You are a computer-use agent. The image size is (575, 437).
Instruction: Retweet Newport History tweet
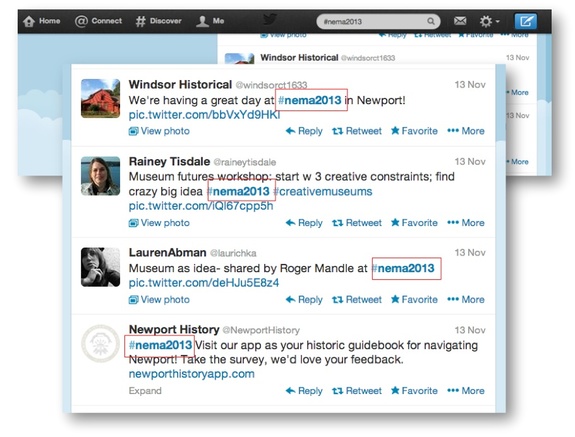pos(357,391)
